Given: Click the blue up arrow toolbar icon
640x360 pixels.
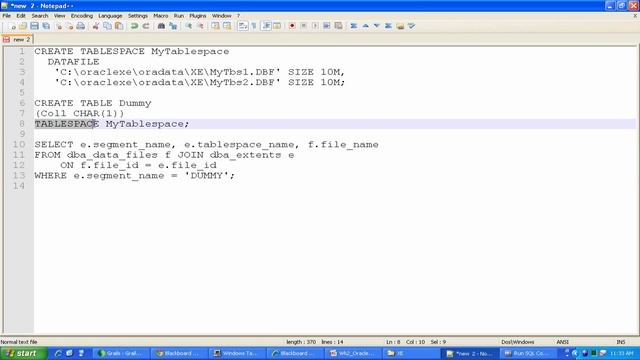Looking at the screenshot, I should pos(365,26).
